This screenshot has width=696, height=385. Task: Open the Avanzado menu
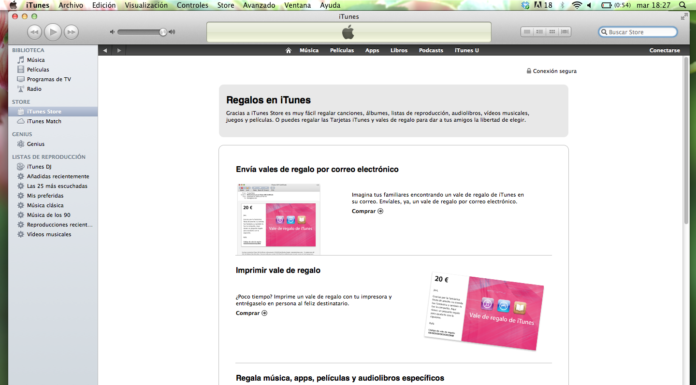click(259, 5)
